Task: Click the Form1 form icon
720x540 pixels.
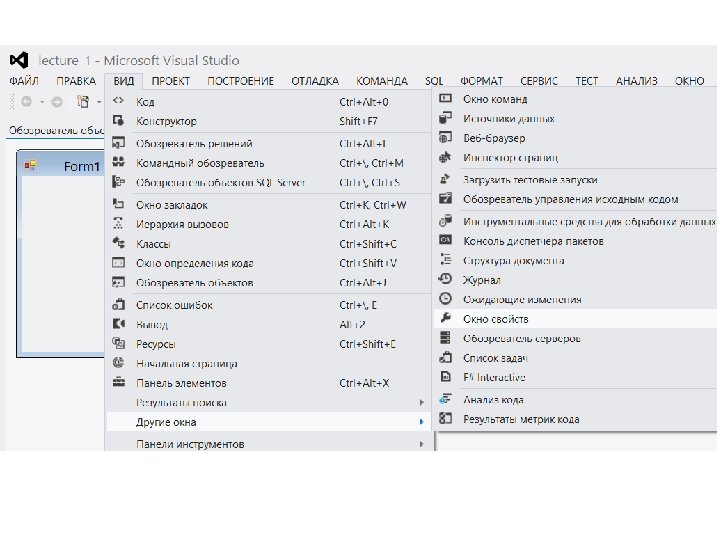Action: pyautogui.click(x=30, y=165)
